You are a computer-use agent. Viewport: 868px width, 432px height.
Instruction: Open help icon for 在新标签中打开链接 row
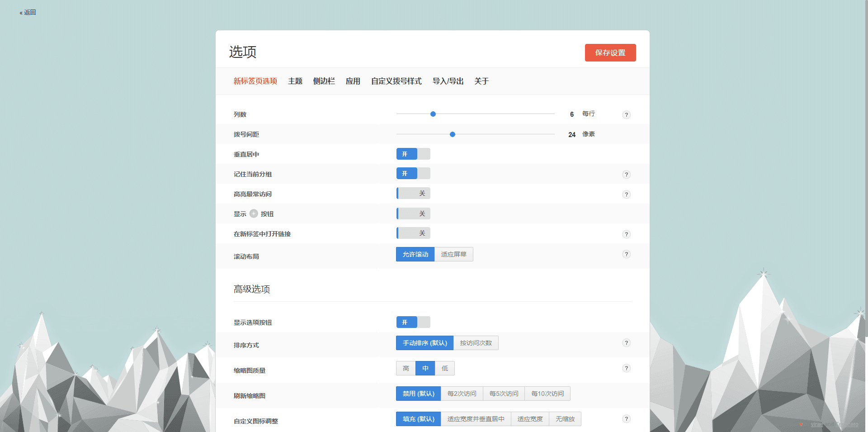click(626, 234)
